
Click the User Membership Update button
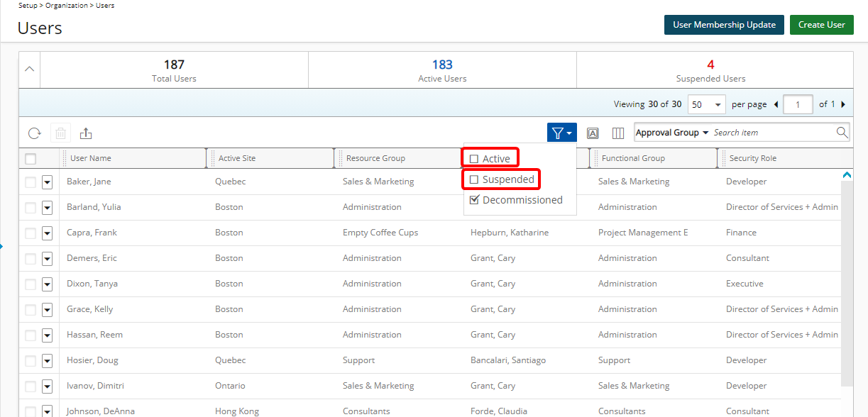[724, 25]
